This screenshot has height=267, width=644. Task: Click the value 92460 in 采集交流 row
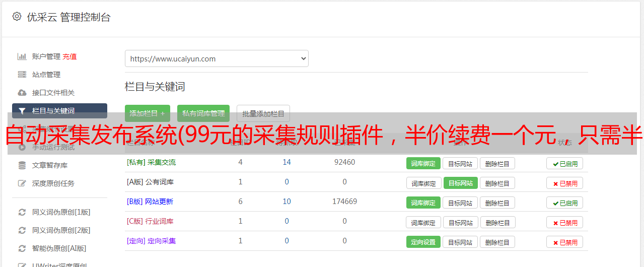tap(344, 162)
